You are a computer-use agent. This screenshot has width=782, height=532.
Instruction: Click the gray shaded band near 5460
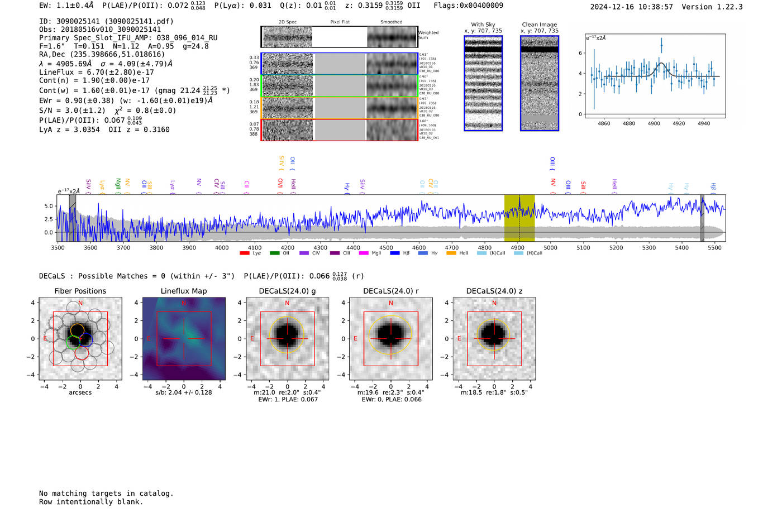pyautogui.click(x=702, y=218)
